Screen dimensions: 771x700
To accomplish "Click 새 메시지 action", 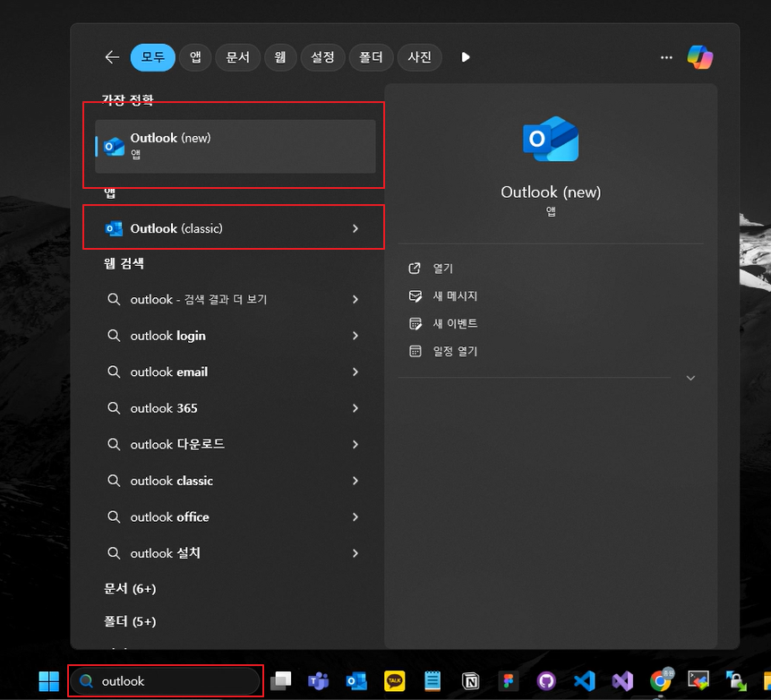I will pyautogui.click(x=442, y=296).
